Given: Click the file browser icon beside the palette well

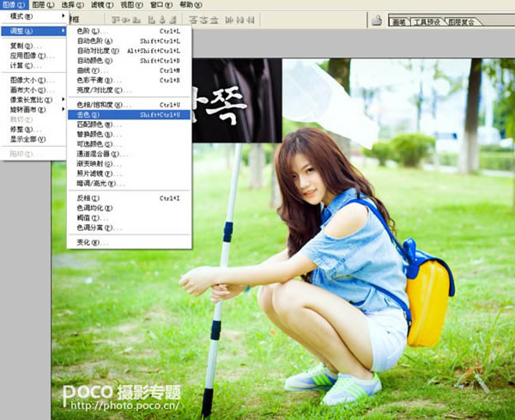Looking at the screenshot, I should (x=376, y=19).
